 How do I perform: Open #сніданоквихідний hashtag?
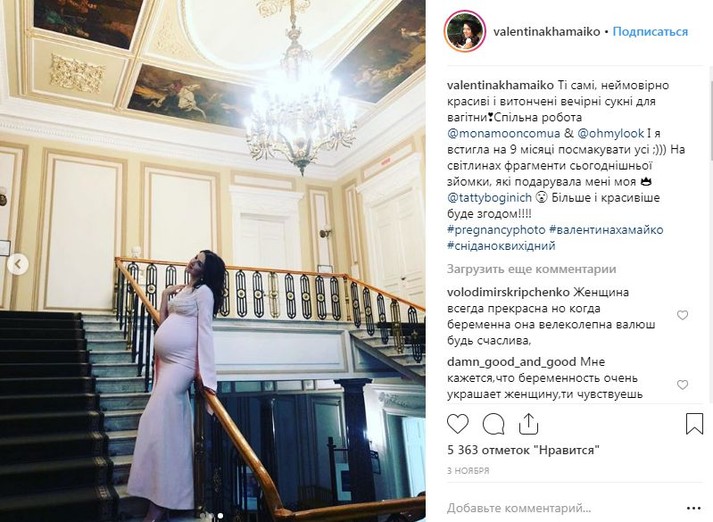click(x=501, y=246)
